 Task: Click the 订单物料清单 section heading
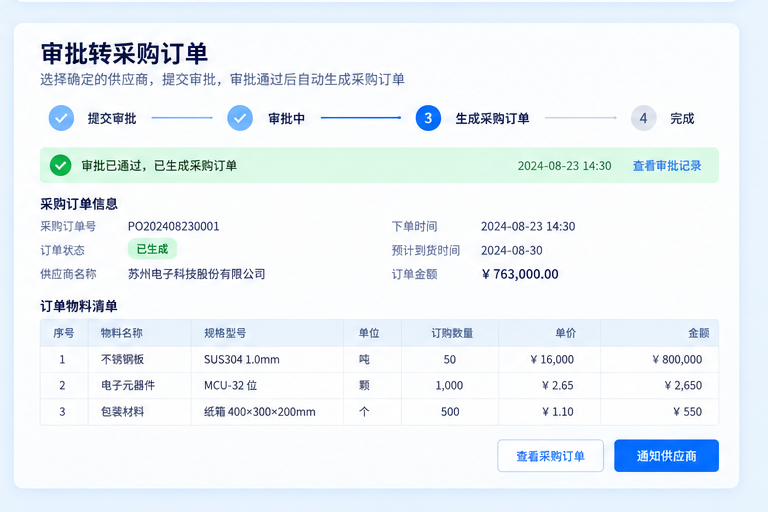79,307
